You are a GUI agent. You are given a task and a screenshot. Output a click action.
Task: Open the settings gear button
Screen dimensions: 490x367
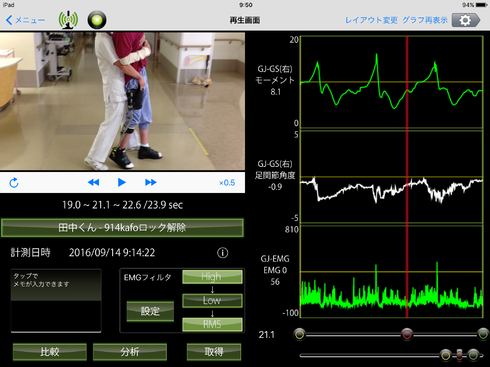[x=466, y=20]
